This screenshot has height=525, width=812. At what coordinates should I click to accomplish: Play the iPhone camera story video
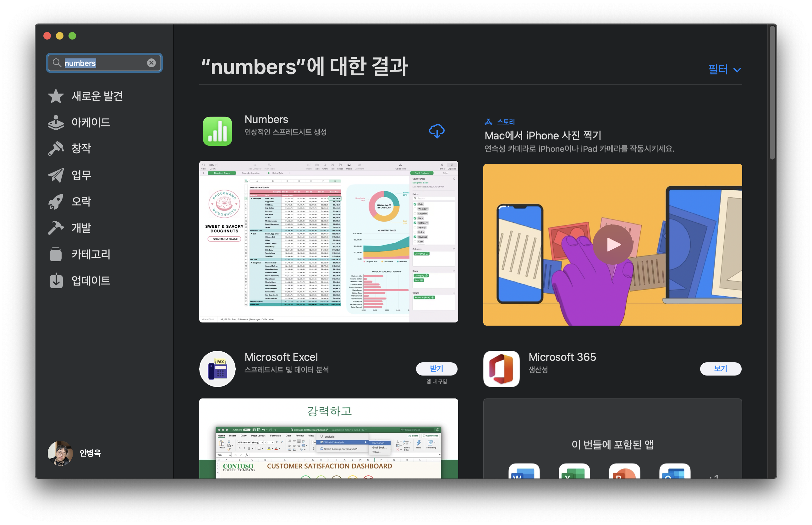[613, 244]
